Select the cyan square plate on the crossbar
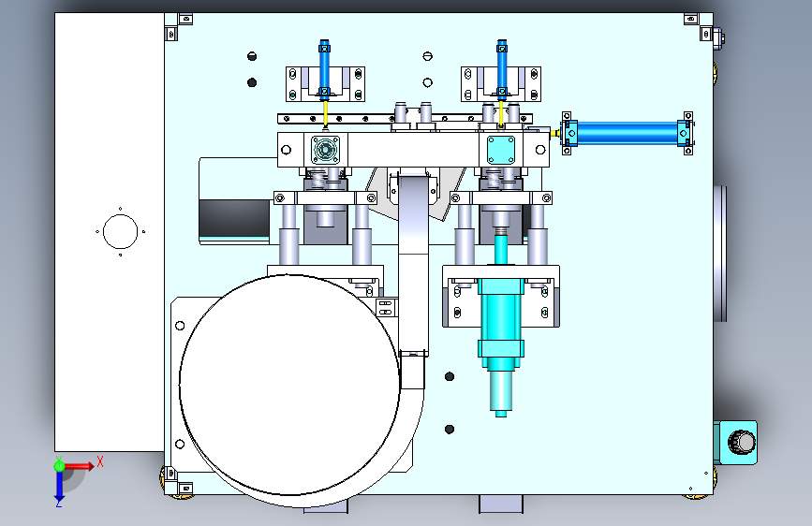Viewport: 812px width, 526px height. click(501, 150)
